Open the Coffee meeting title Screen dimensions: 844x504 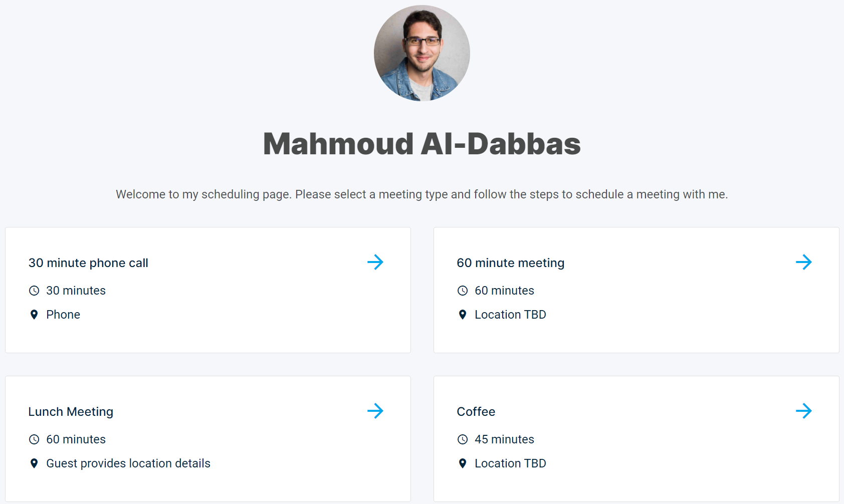point(476,412)
